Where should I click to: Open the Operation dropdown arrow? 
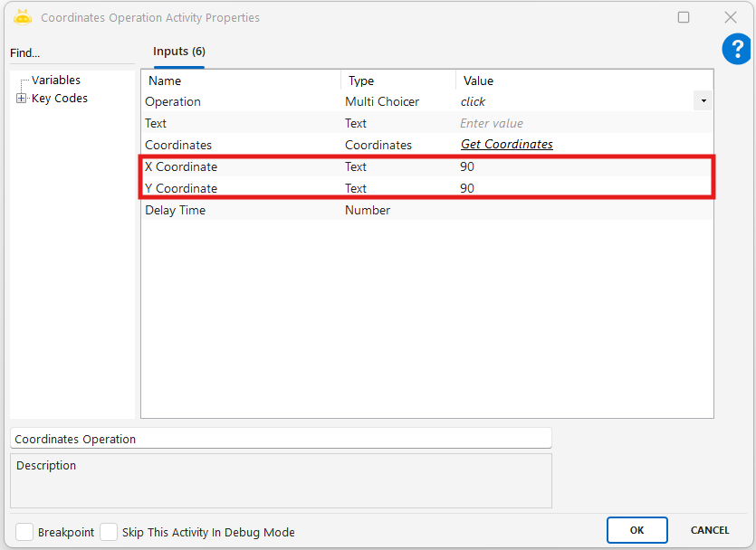[703, 101]
